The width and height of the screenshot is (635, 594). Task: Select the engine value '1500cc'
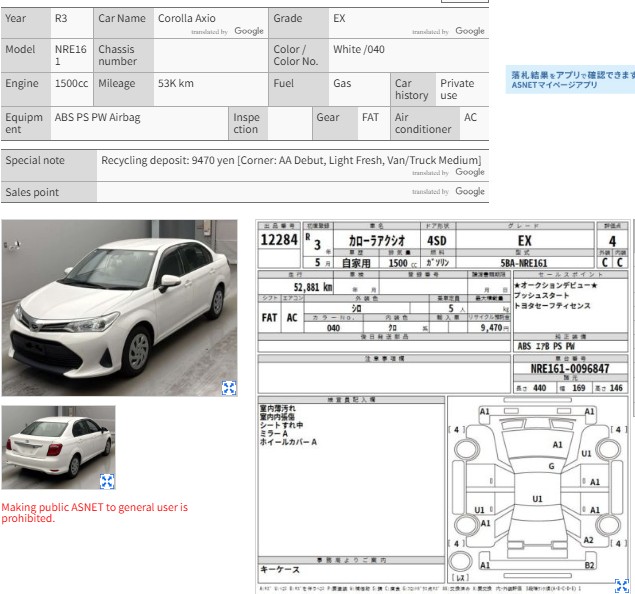pos(71,83)
